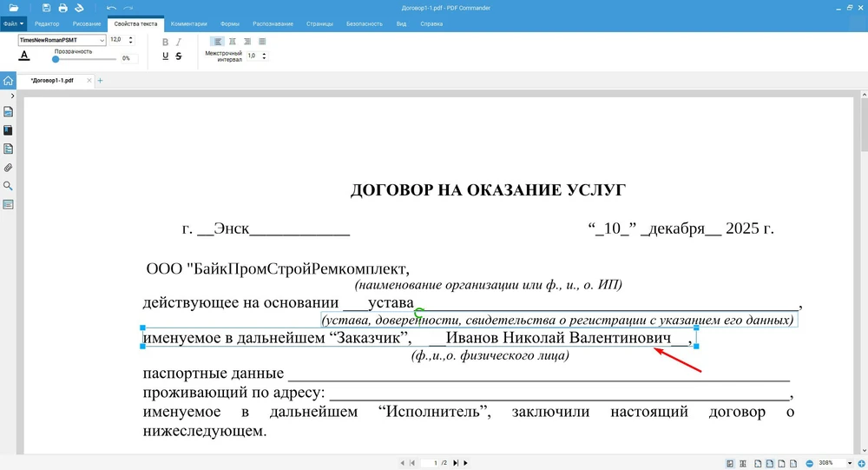Open the Home screen icon
Screen dimensions: 868x470
8,81
